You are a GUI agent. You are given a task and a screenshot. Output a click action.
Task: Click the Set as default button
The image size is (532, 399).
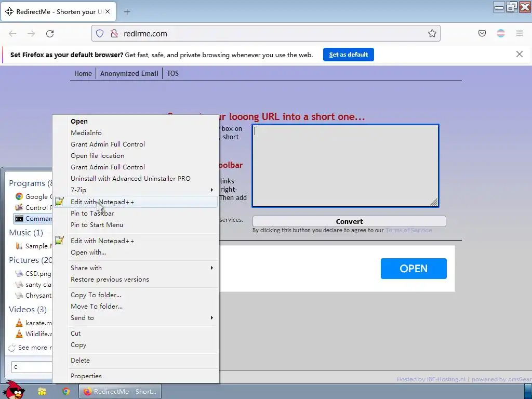(349, 55)
